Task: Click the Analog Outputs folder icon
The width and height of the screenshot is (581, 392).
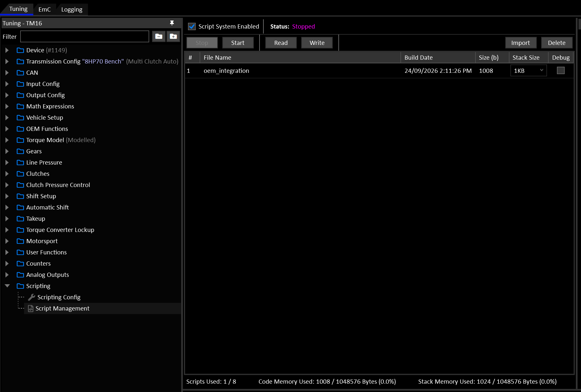Action: pyautogui.click(x=20, y=275)
